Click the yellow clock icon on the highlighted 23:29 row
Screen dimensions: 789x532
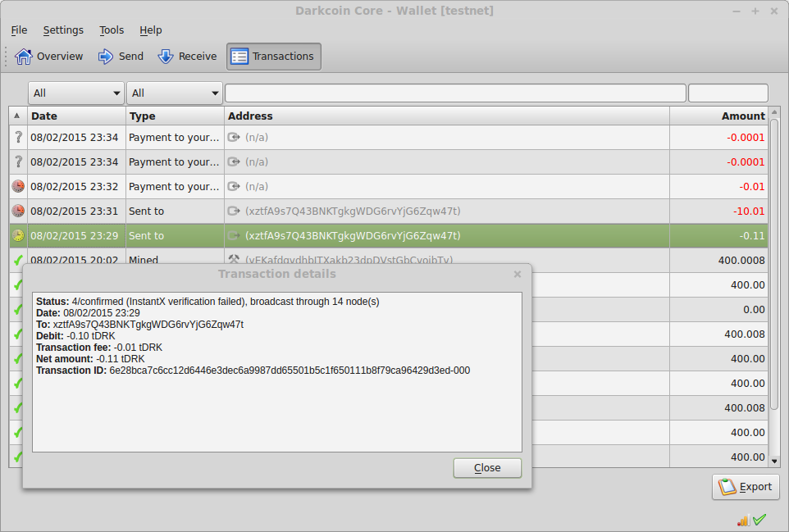[x=18, y=235]
